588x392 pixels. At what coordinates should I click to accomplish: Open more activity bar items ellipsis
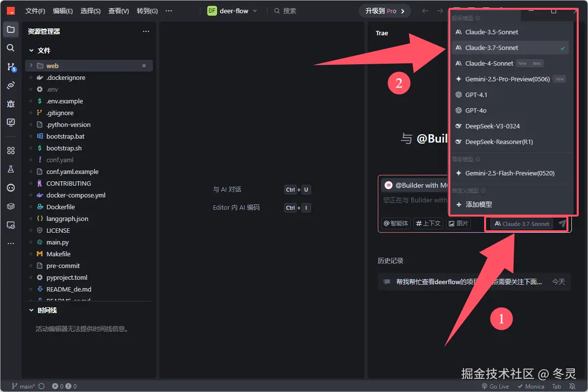(11, 243)
